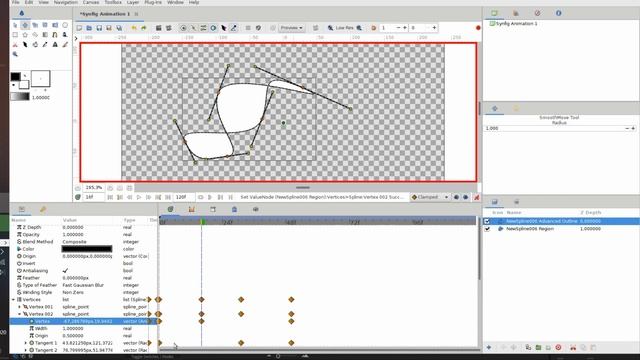Open the Canvas menu
640x360 pixels.
(91, 2)
